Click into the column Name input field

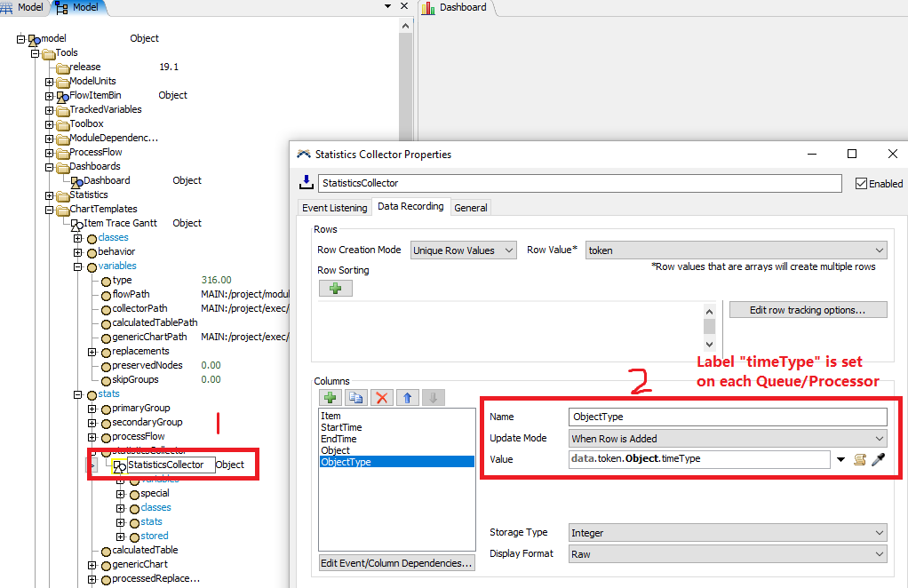728,417
